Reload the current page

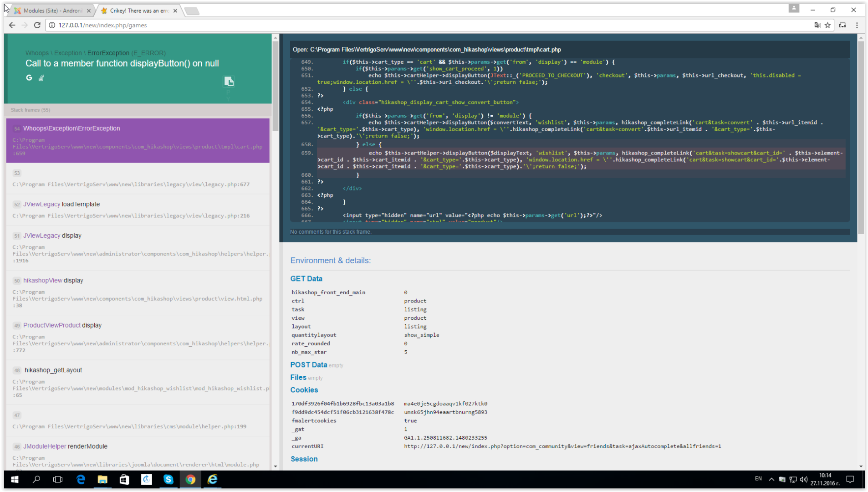(x=37, y=25)
